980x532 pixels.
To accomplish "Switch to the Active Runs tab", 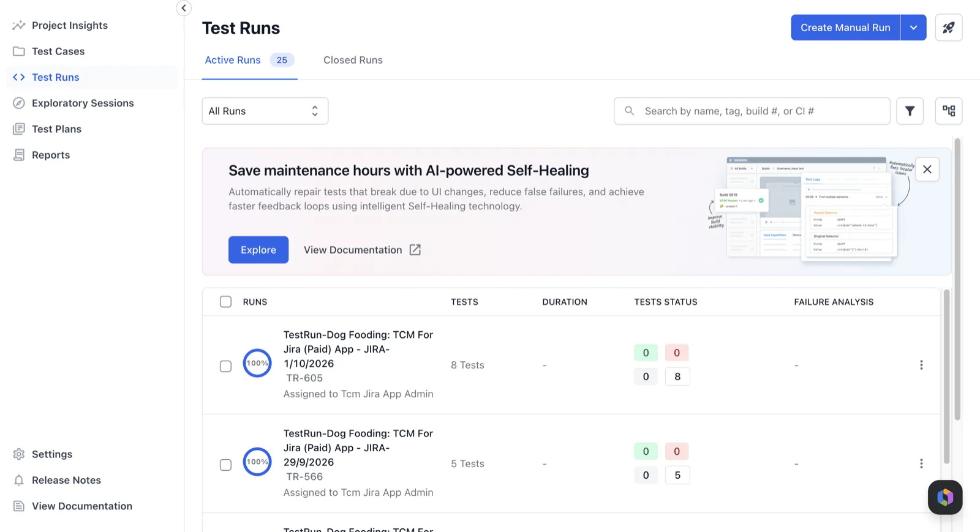I will coord(249,60).
